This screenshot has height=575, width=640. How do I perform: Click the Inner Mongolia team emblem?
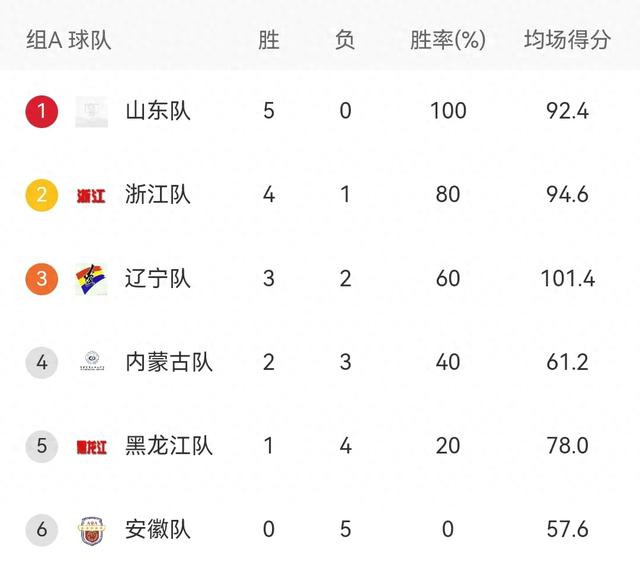(x=92, y=361)
